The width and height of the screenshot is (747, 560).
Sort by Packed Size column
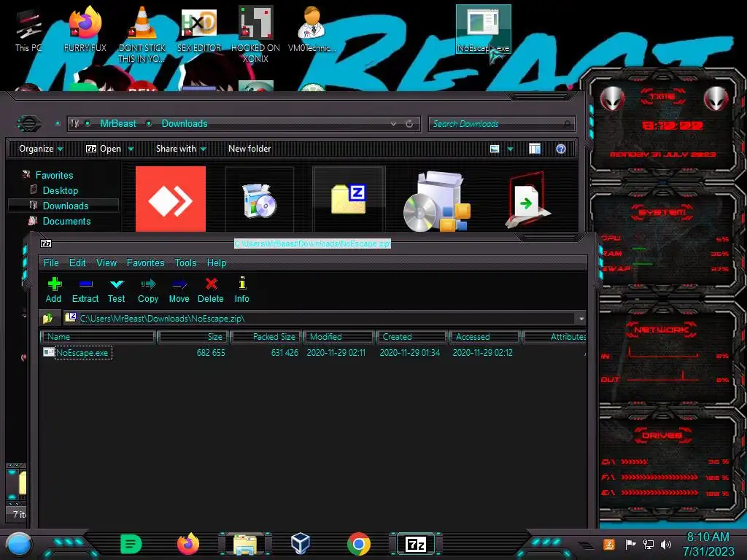pyautogui.click(x=267, y=337)
